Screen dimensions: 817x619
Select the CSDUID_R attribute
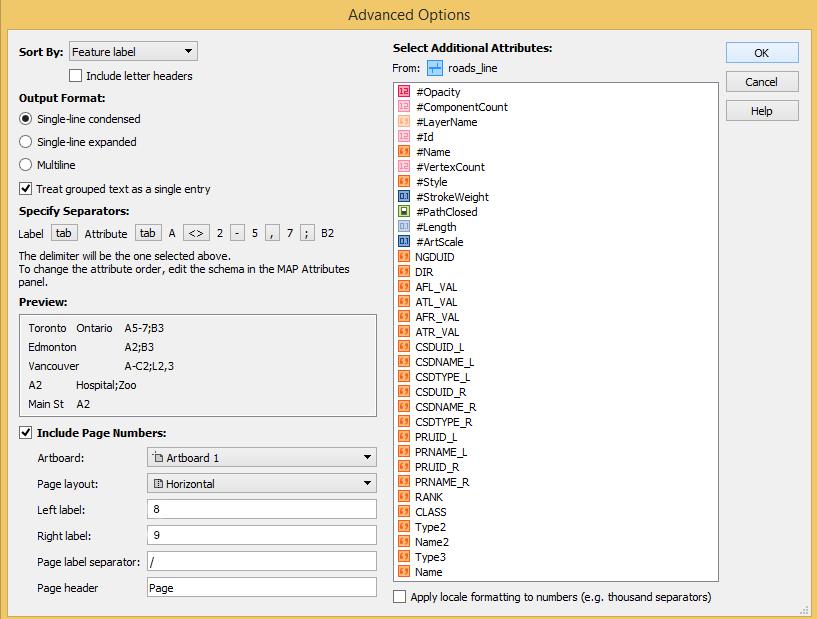441,392
